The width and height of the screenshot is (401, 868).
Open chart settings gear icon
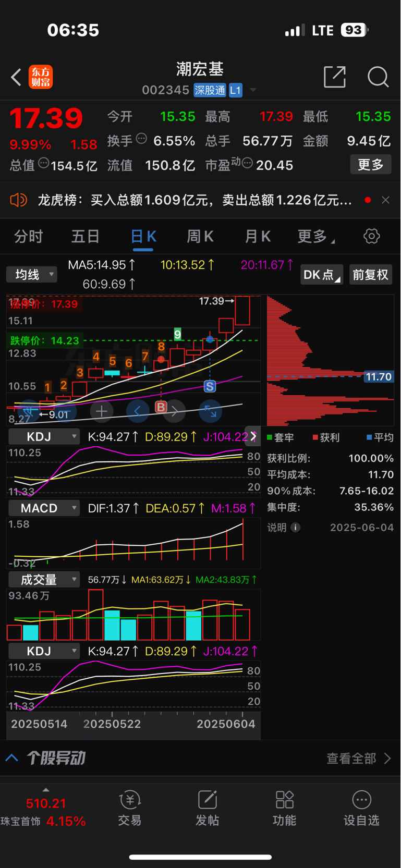(x=372, y=236)
